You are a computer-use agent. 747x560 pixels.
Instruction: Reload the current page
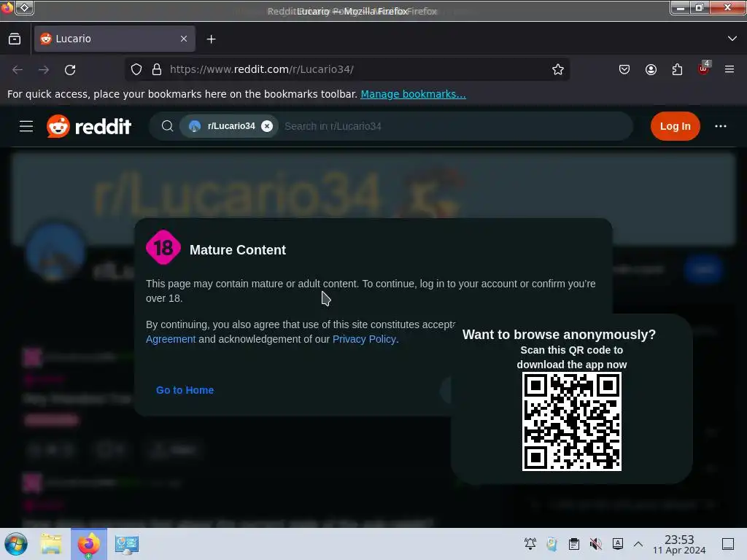coord(70,69)
